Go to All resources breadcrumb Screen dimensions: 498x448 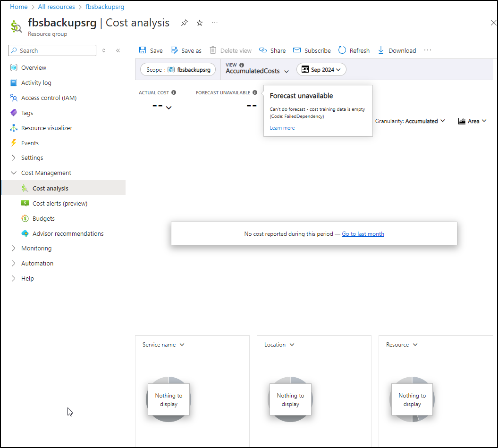pos(57,7)
